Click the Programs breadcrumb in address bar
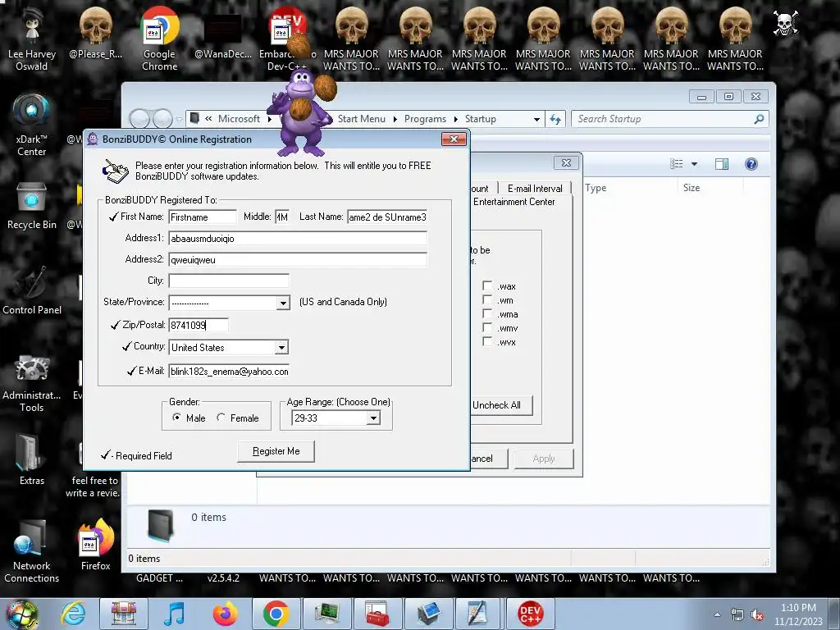840x630 pixels. pyautogui.click(x=425, y=119)
